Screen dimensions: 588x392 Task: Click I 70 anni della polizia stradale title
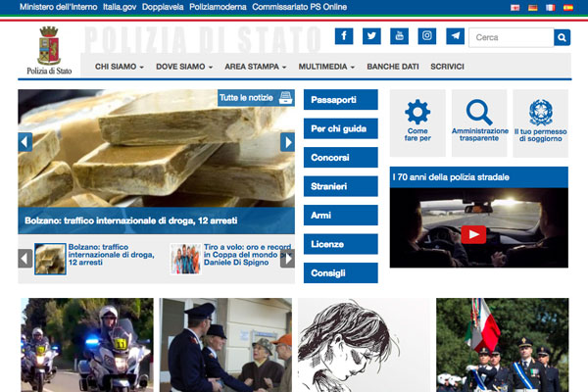451,177
